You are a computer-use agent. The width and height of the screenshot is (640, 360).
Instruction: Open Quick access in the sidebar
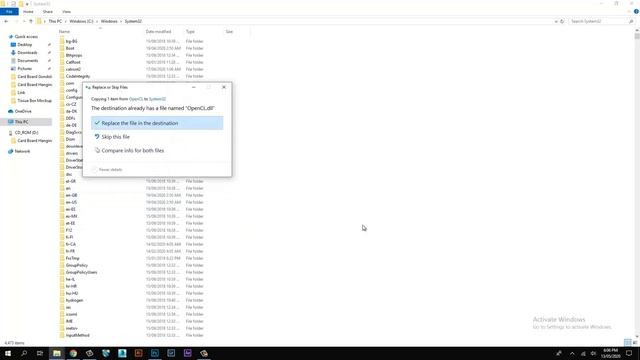click(26, 37)
